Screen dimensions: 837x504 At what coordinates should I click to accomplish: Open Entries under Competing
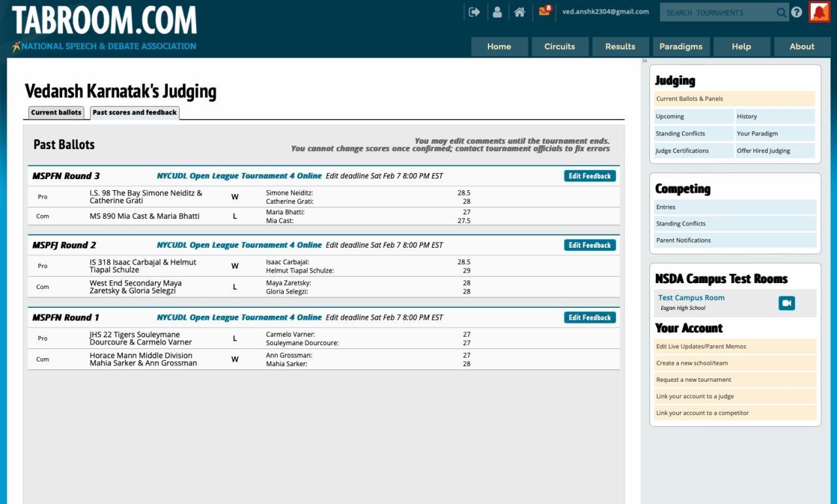[735, 207]
